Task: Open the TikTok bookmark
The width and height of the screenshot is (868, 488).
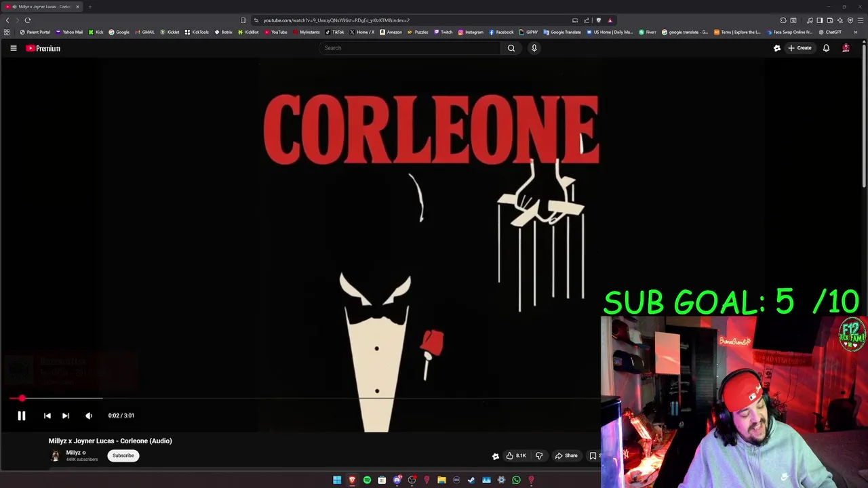Action: (334, 32)
